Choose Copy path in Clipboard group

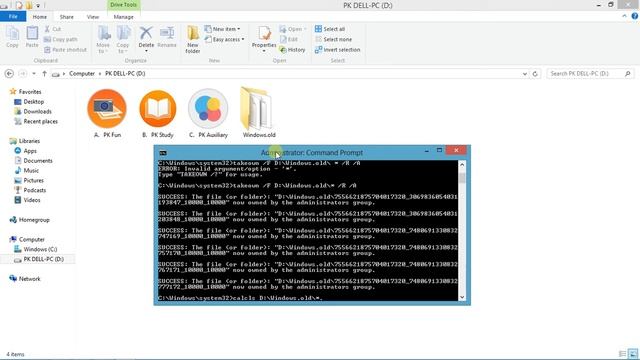click(x=60, y=39)
